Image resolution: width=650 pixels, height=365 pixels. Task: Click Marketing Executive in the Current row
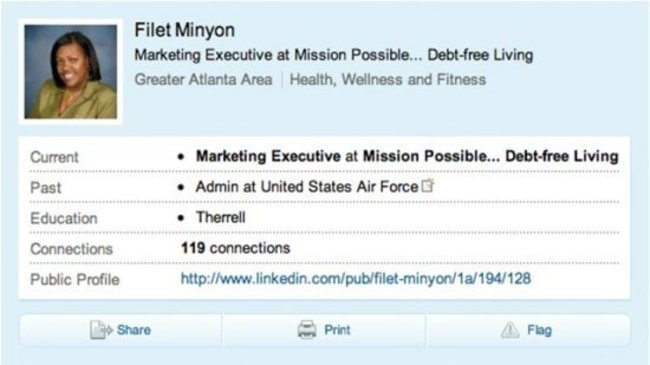pos(268,156)
